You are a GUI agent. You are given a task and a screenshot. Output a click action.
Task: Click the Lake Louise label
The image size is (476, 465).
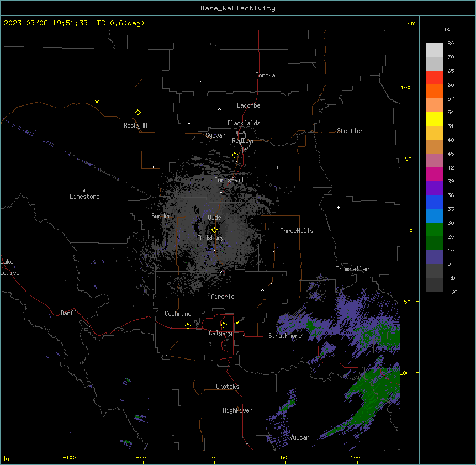click(10, 267)
